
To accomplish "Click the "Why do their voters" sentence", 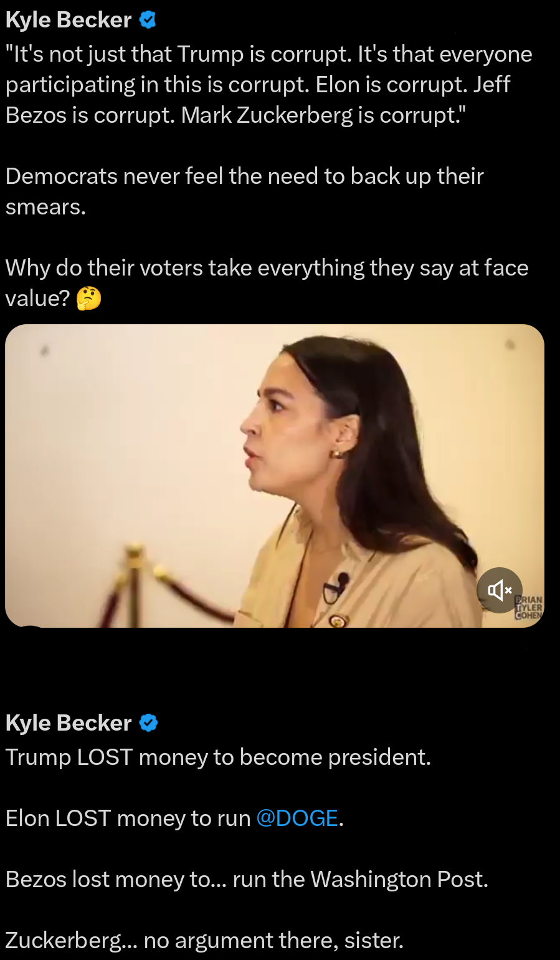I will coord(267,269).
